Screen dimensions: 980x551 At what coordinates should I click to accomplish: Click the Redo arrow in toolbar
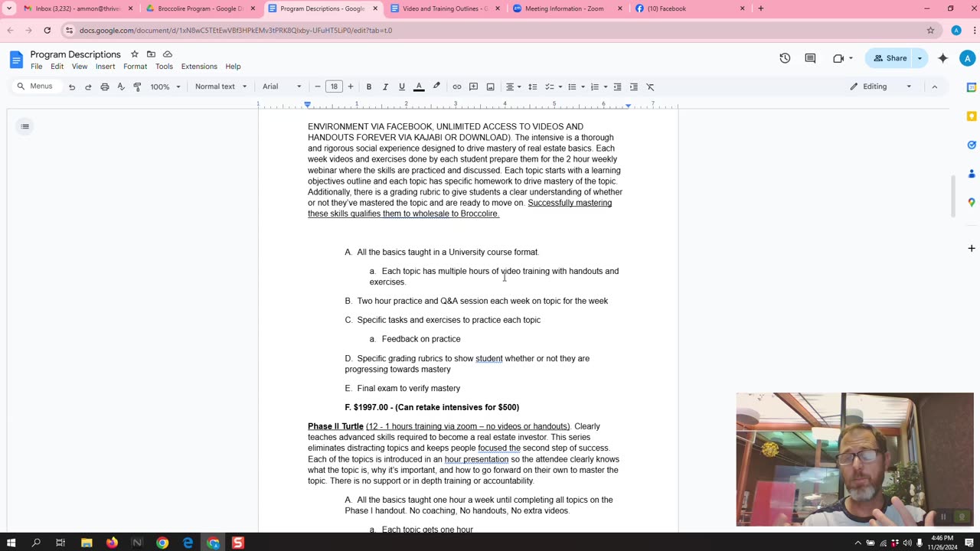point(88,86)
